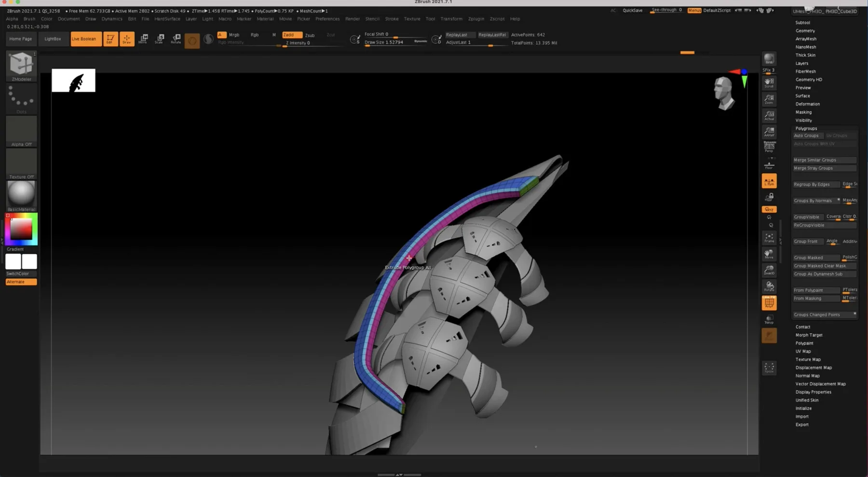868x477 pixels.
Task: Open the Alpha Off selector
Action: (21, 131)
